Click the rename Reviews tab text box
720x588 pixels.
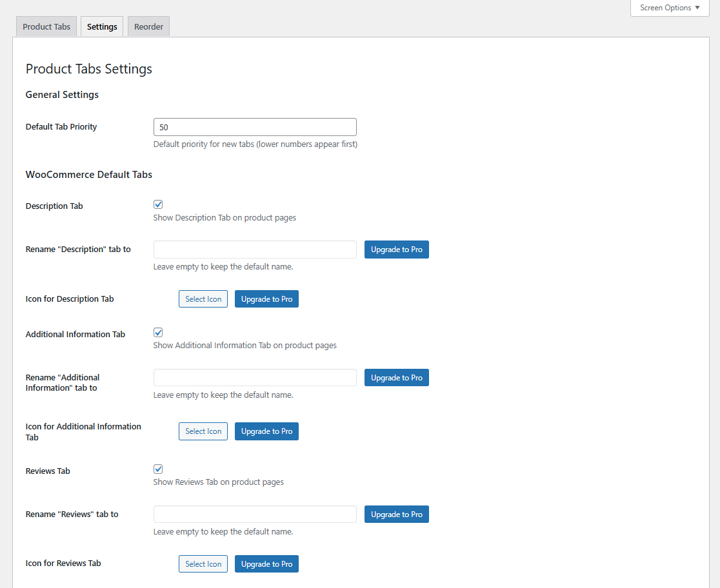pyautogui.click(x=254, y=514)
